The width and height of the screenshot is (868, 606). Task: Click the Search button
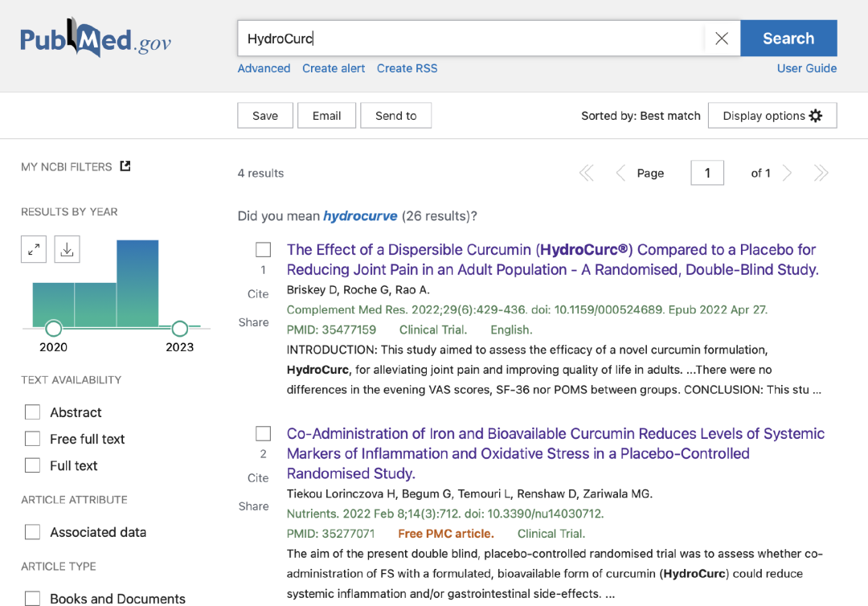pos(788,39)
